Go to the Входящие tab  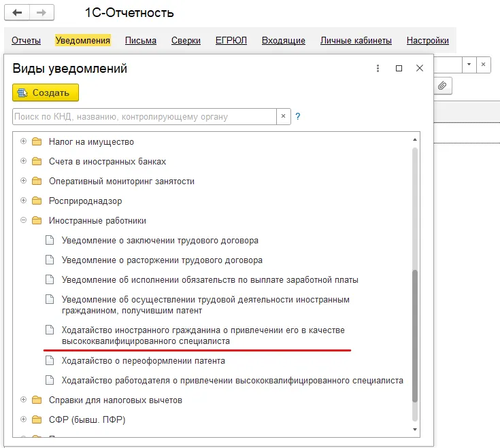(x=284, y=41)
